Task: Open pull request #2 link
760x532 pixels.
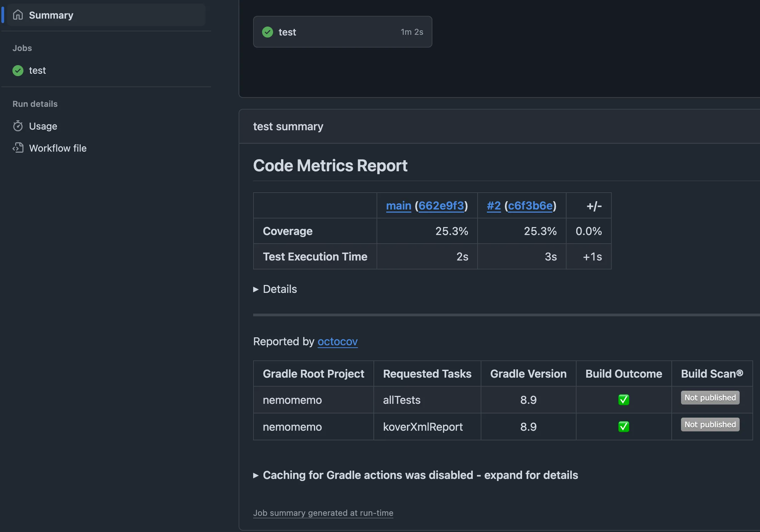Action: coord(493,206)
